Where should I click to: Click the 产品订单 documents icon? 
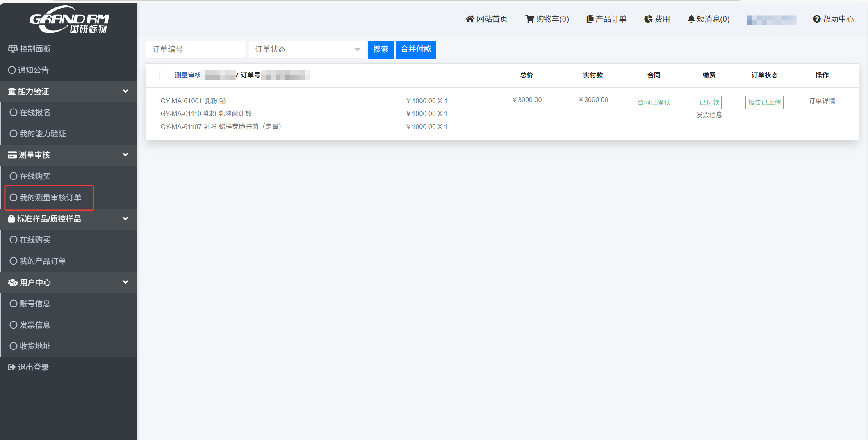[x=590, y=19]
